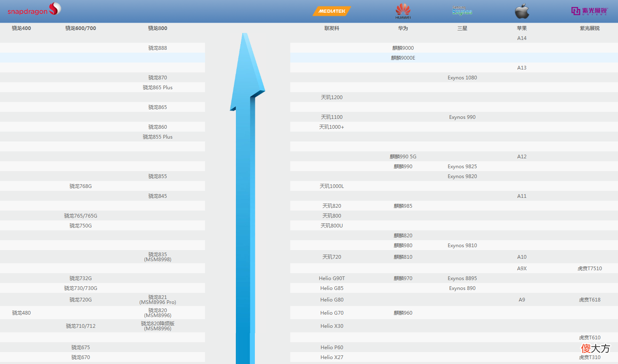Click the 麒麟9000E cell
The image size is (618, 364).
coord(403,58)
